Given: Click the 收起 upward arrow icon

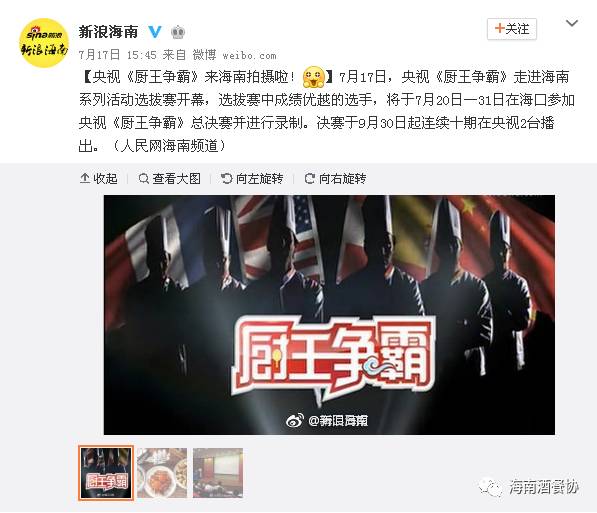Looking at the screenshot, I should point(85,178).
